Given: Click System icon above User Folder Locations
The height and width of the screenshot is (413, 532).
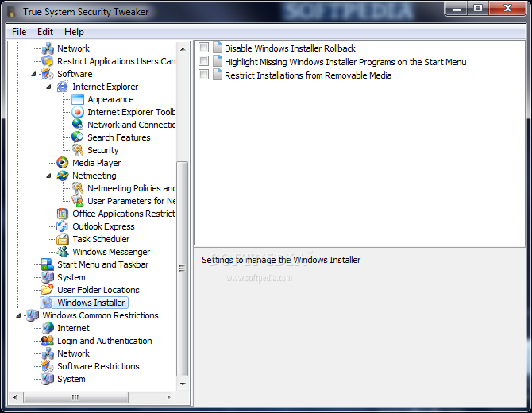Looking at the screenshot, I should pos(48,277).
